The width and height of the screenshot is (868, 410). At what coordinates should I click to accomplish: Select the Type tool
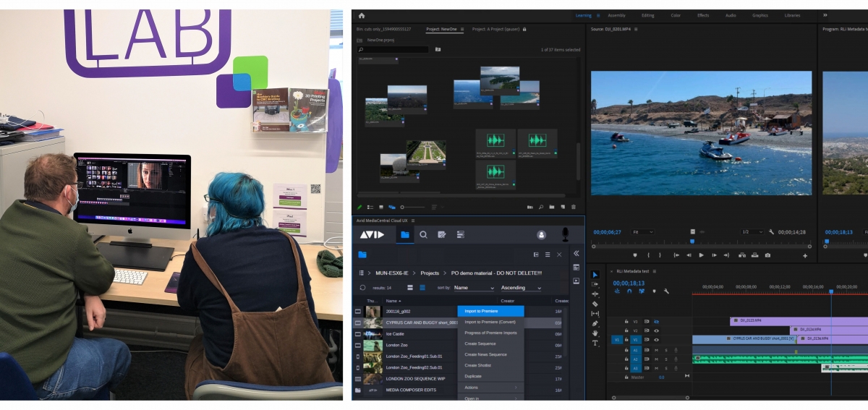595,343
